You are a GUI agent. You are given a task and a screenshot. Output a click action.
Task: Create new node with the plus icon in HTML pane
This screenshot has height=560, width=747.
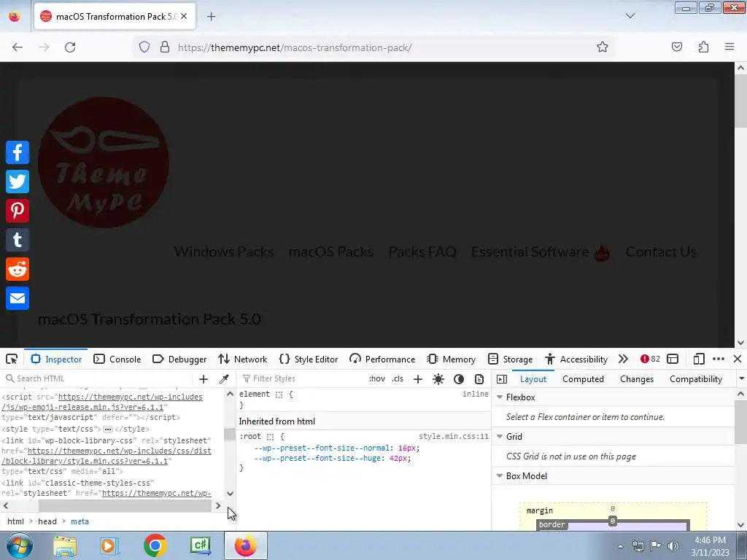[x=204, y=379]
